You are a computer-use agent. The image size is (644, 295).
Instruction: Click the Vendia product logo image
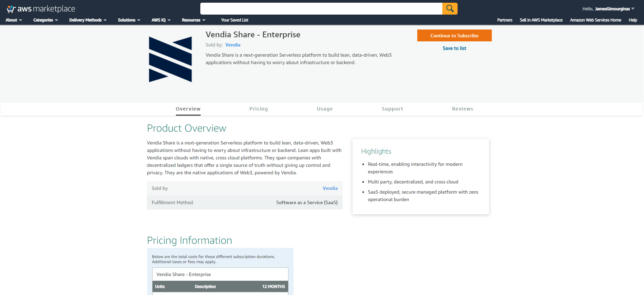pos(170,59)
